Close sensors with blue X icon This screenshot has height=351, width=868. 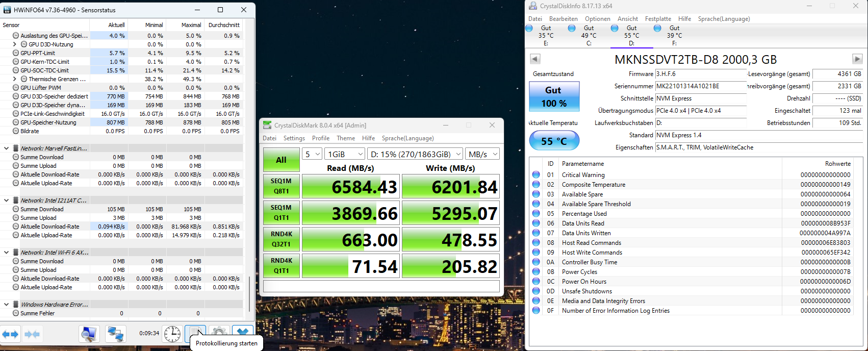coord(243,333)
